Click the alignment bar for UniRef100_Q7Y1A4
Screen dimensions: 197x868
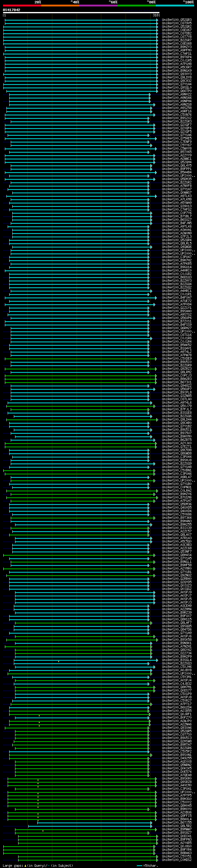click(x=81, y=84)
